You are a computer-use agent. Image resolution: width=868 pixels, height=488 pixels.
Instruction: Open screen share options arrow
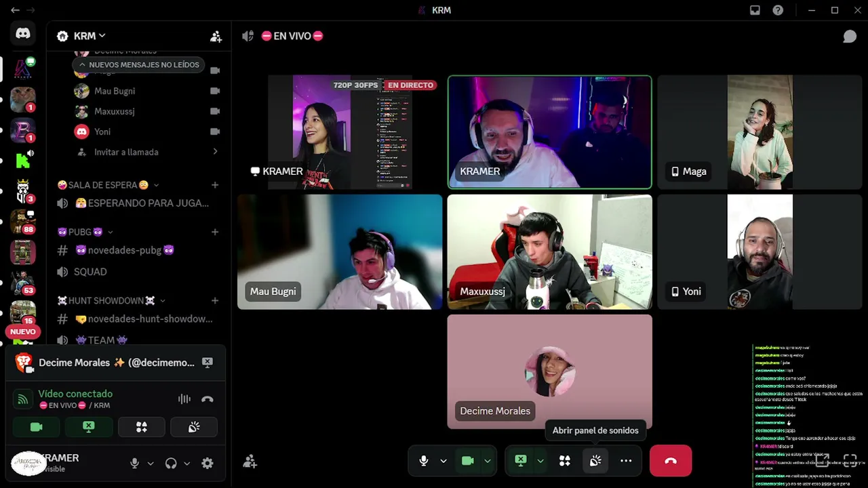coord(540,461)
